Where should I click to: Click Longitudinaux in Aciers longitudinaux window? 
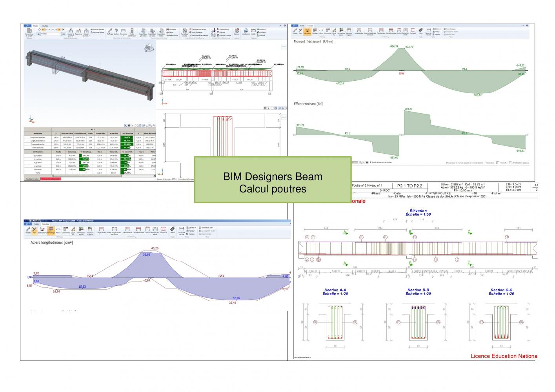tap(102, 230)
